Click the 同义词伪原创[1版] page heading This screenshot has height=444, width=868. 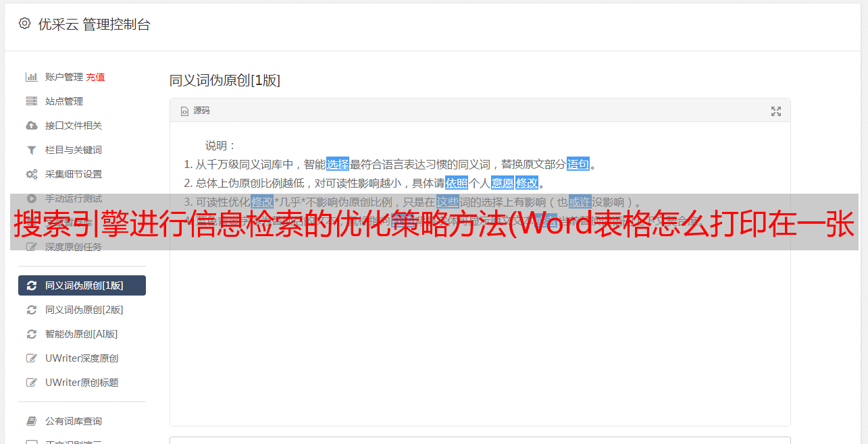click(x=225, y=80)
